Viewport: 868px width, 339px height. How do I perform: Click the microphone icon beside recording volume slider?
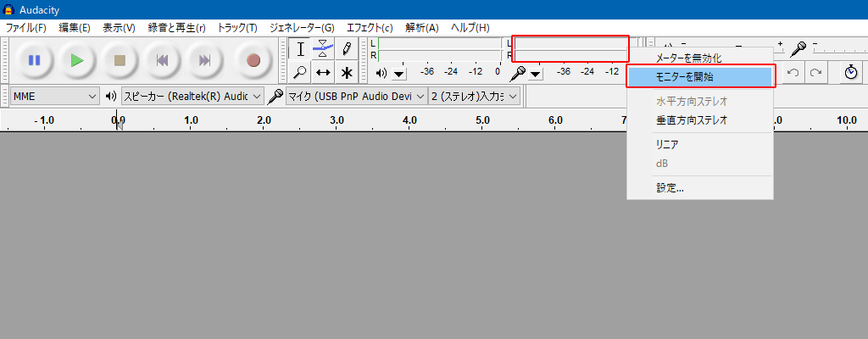click(798, 49)
